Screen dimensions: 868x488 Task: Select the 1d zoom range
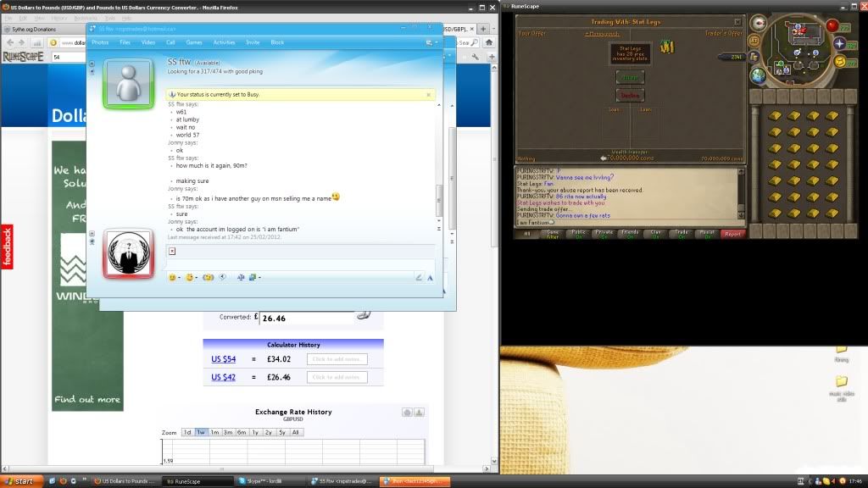pos(187,432)
